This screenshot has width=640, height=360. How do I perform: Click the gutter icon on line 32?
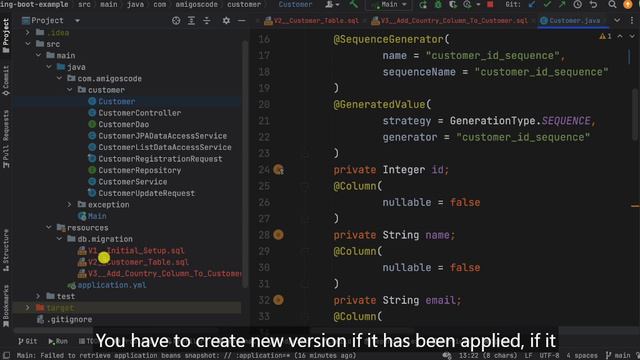pos(278,300)
